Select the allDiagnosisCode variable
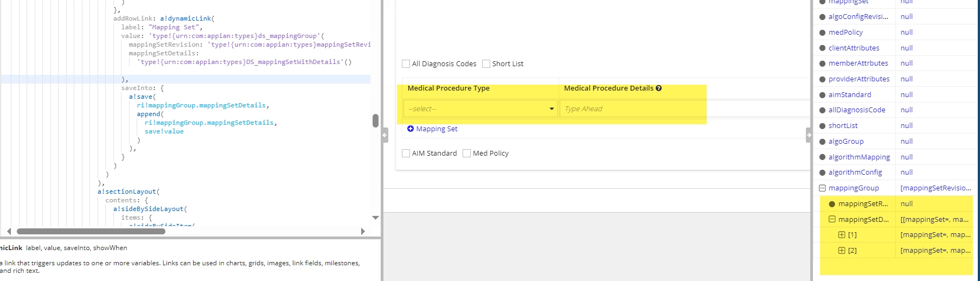 click(857, 110)
